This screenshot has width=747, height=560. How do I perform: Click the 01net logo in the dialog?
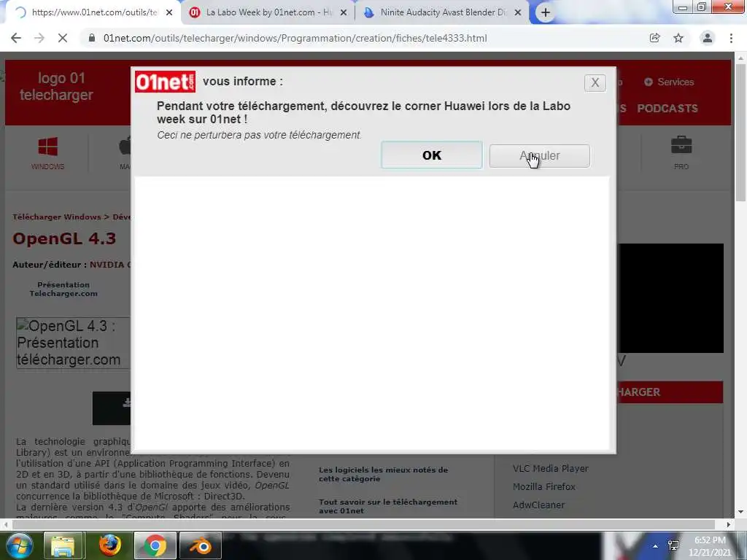[165, 82]
